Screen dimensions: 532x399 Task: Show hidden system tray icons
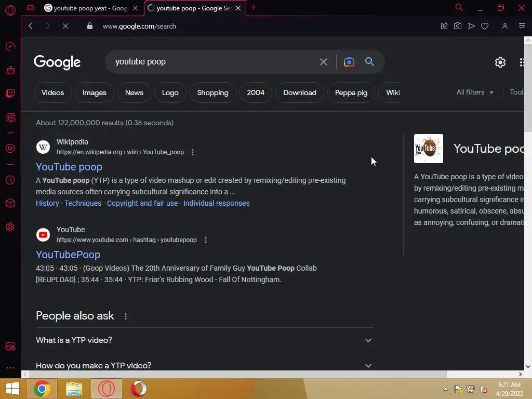tap(445, 389)
